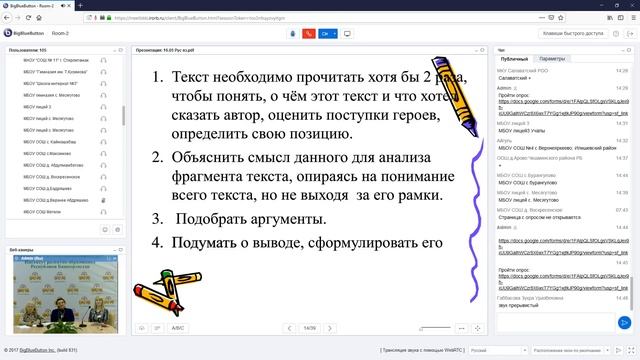Minimize the presentation panel
Screen dimensions: 640x360
click(476, 50)
